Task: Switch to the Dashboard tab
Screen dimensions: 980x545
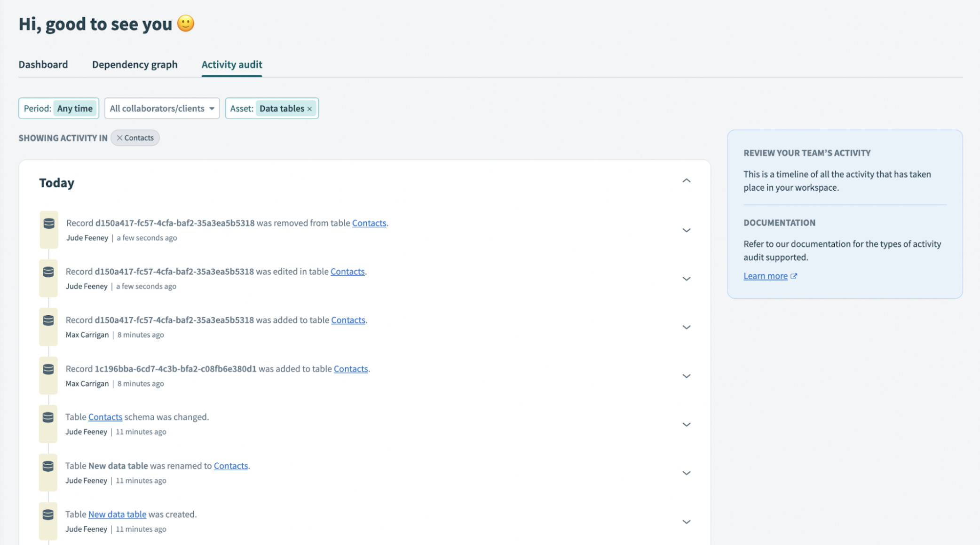Action: (43, 64)
